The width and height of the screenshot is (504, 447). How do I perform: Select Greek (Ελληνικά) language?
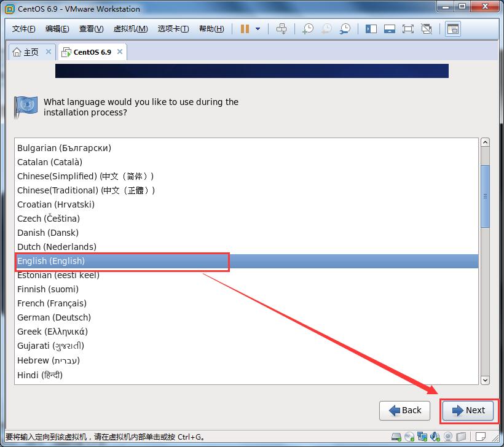tap(246, 332)
